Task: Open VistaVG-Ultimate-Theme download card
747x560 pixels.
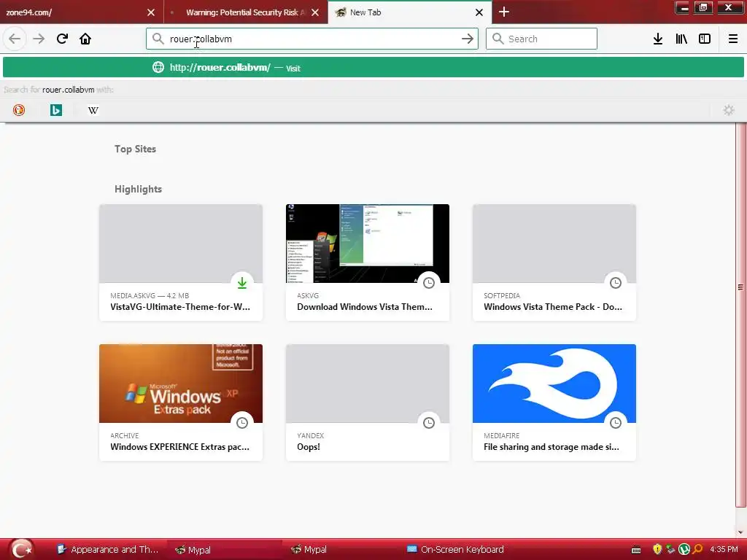Action: point(181,262)
